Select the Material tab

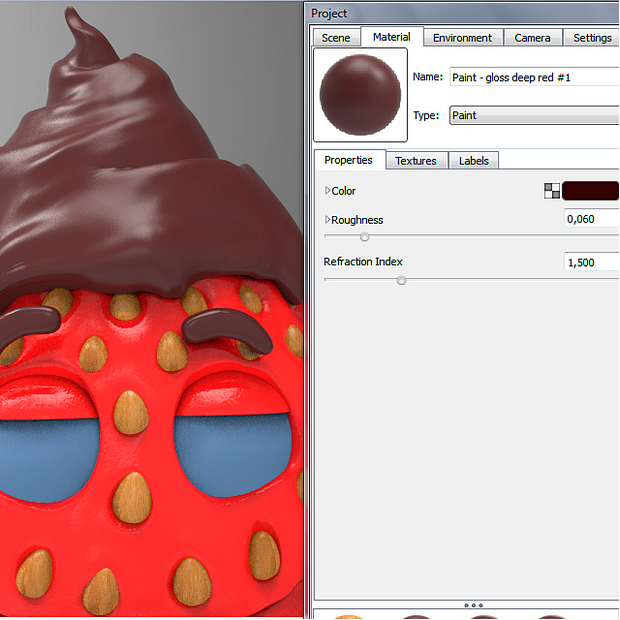pyautogui.click(x=391, y=37)
